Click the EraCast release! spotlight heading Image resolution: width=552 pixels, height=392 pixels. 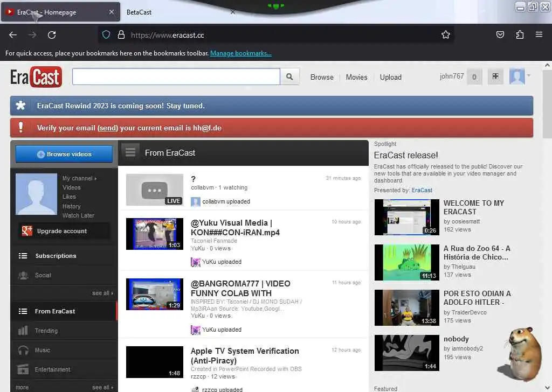[x=406, y=155]
